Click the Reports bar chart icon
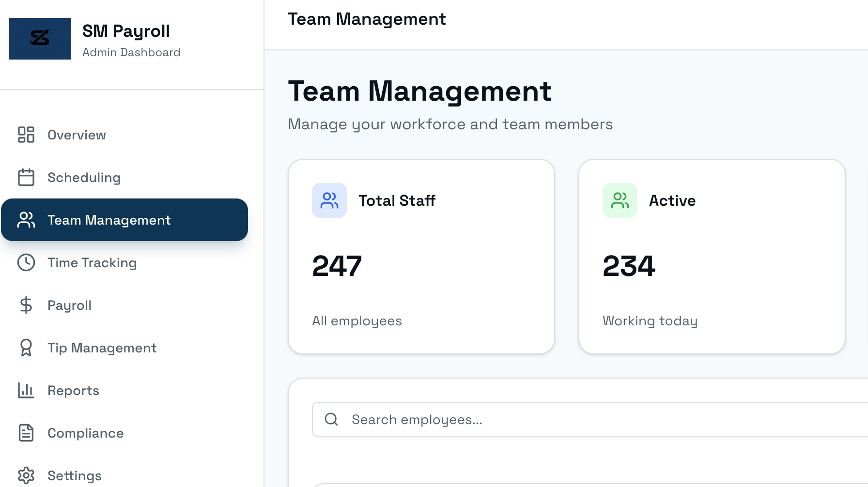 coord(26,390)
